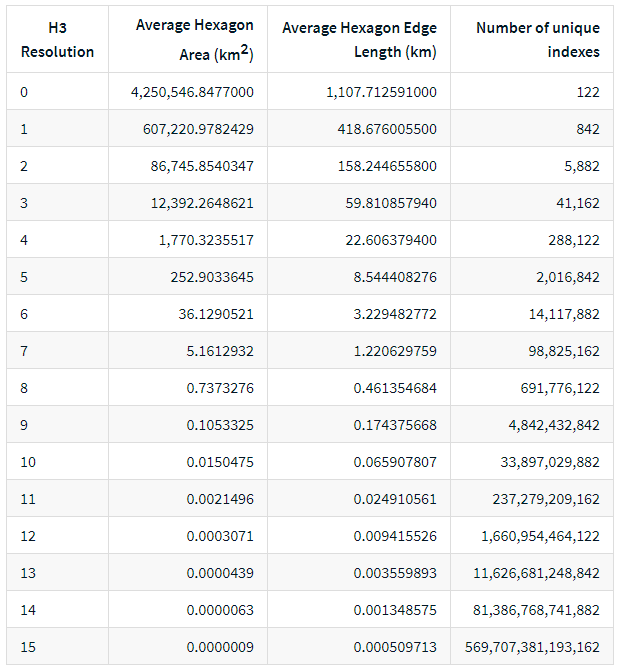Screen dimensions: 619x668
Task: Select area value 0.0003071
Action: [x=220, y=537]
